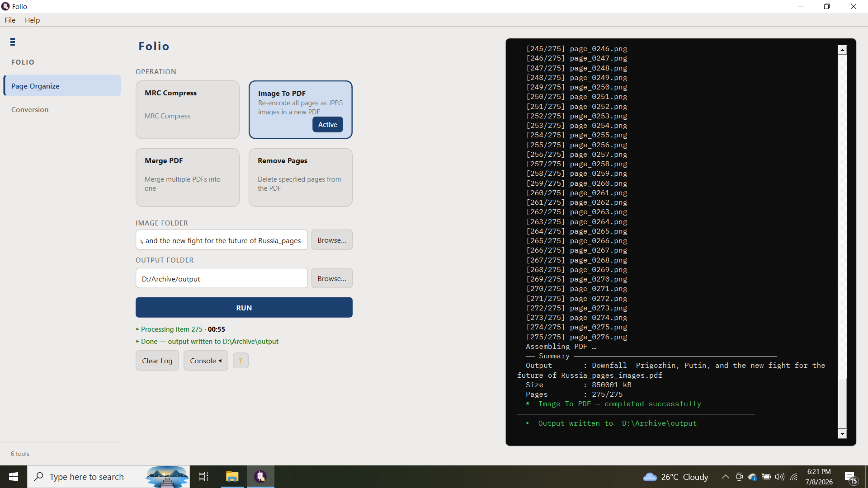
Task: Open the volume speaker tray icon
Action: (780, 477)
